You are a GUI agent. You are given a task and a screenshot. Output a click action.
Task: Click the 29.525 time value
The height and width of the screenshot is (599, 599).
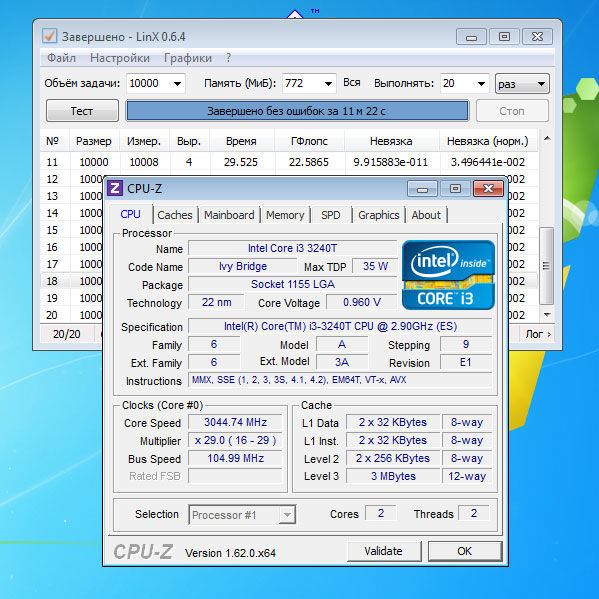coord(241,162)
